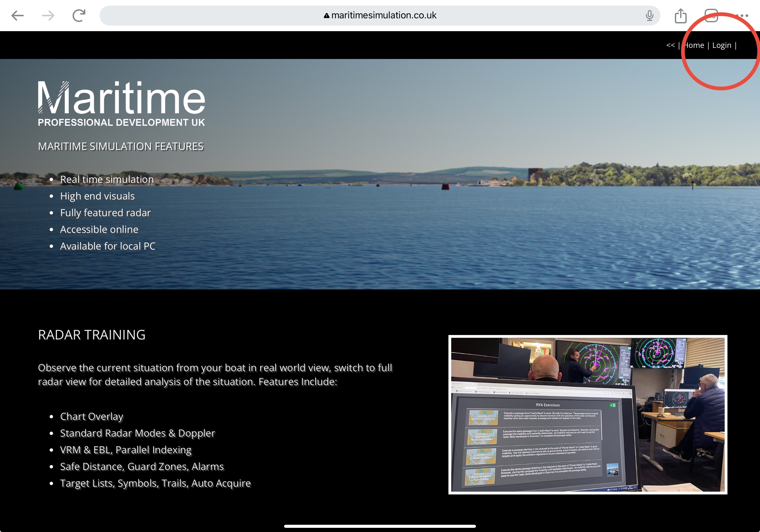The width and height of the screenshot is (760, 532).
Task: Go back using the browser back arrow
Action: [17, 16]
